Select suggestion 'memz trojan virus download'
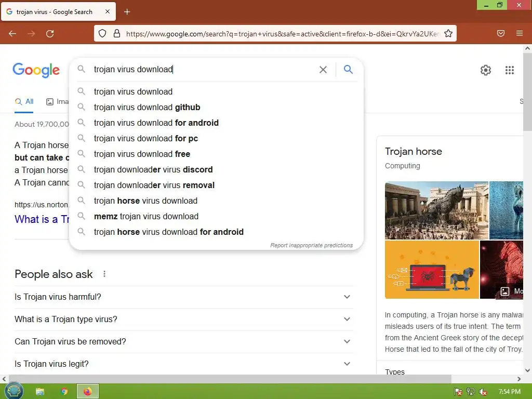The height and width of the screenshot is (399, 532). pyautogui.click(x=217, y=217)
